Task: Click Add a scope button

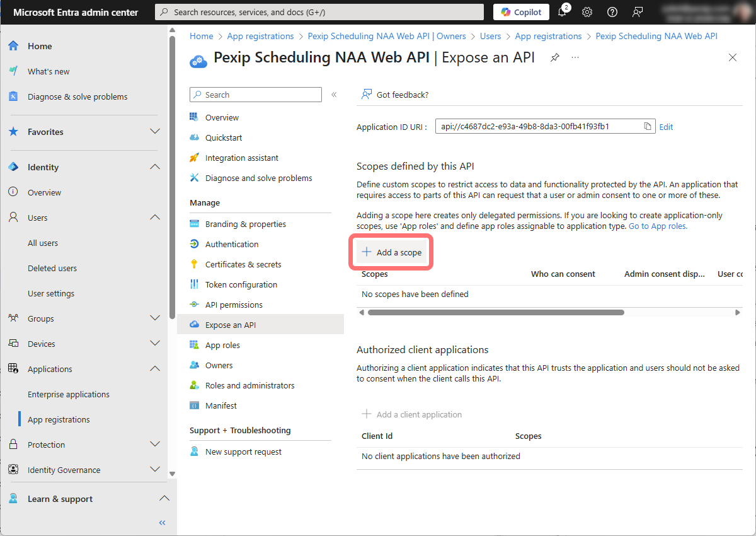Action: coord(391,252)
